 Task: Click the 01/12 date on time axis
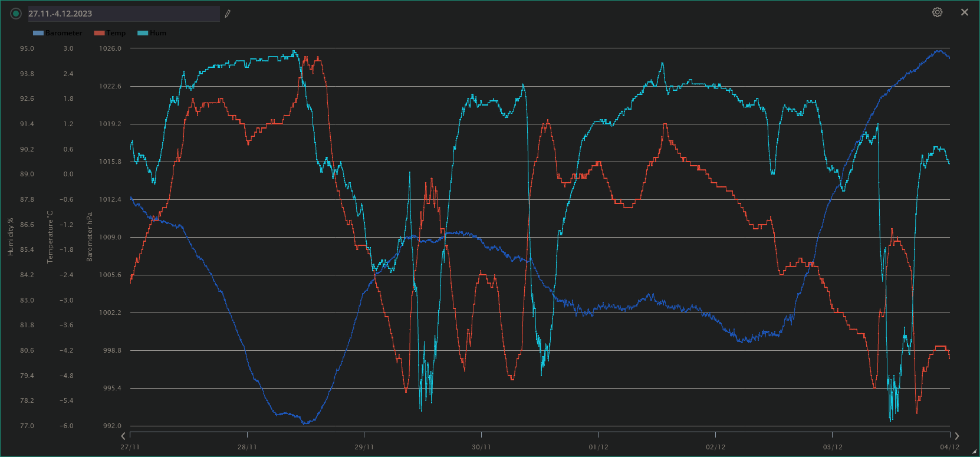(598, 447)
